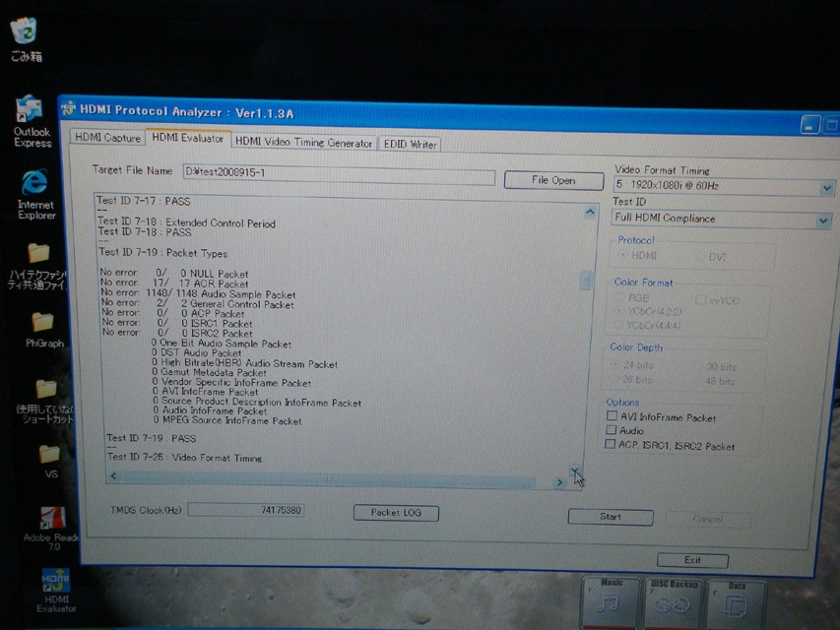Select the YCbCr(4:2:2) radio button
Viewport: 840px width, 630px height.
click(x=619, y=311)
